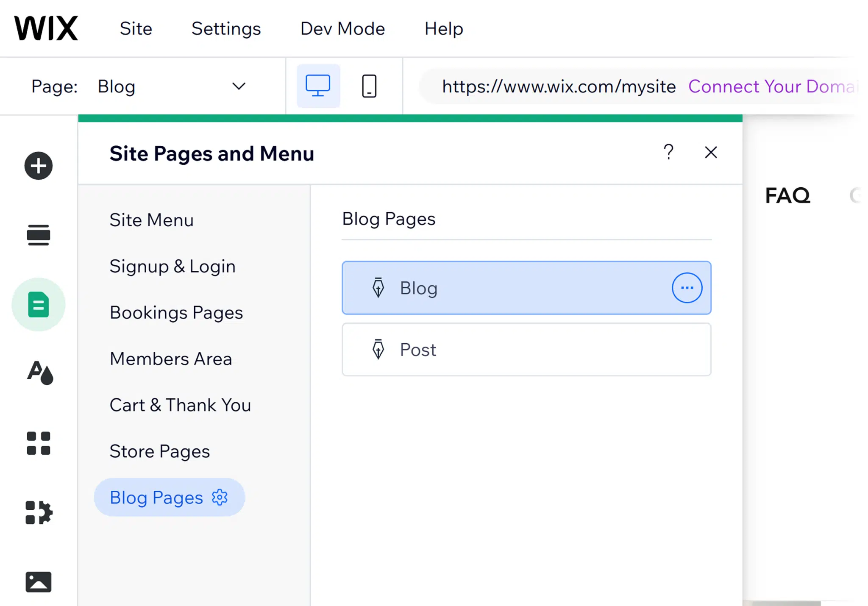This screenshot has width=868, height=606.
Task: Open the Add Apps grid icon
Action: 39,443
